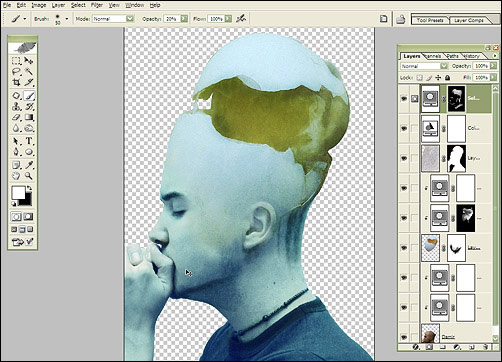Open the Tool Presets tab
The image size is (502, 362).
[430, 20]
